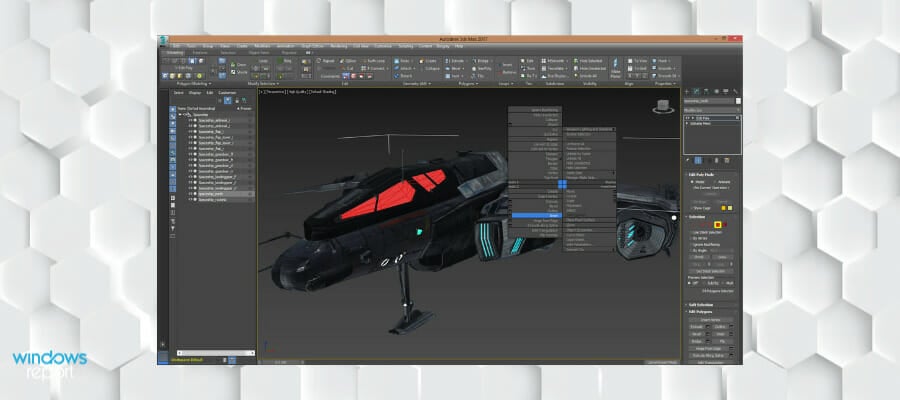The image size is (900, 400).
Task: Select Polygon sub-object level in Selection rollout
Action: pos(717,225)
